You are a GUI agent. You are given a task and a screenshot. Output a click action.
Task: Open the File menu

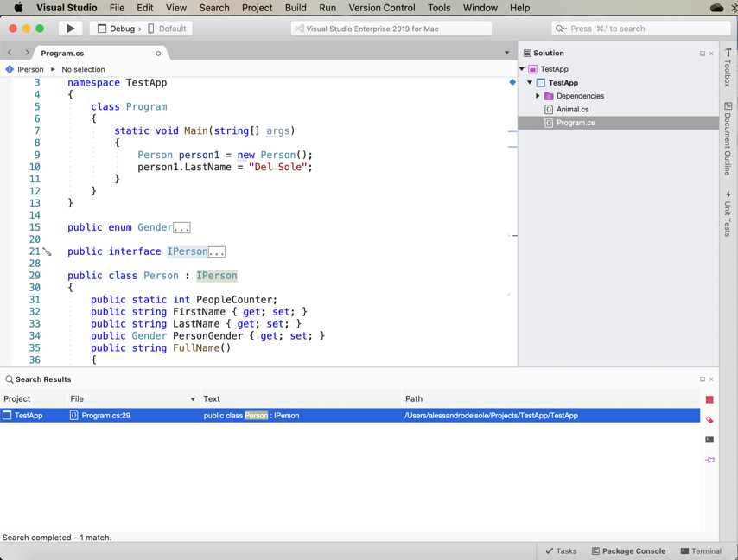[x=117, y=8]
